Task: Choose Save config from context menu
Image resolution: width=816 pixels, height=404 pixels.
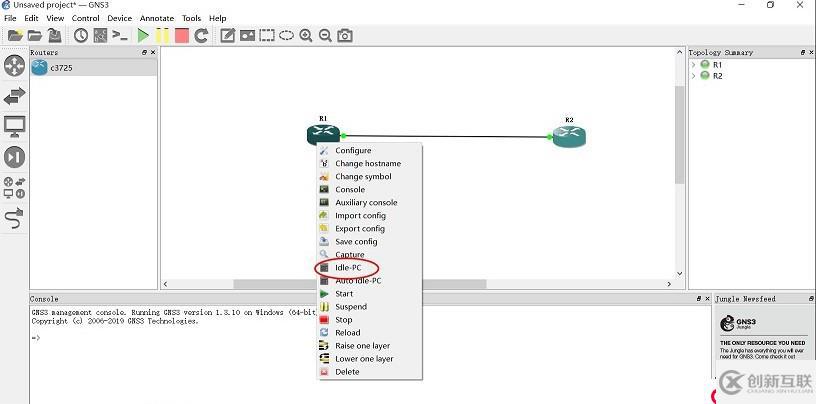Action: (369, 242)
